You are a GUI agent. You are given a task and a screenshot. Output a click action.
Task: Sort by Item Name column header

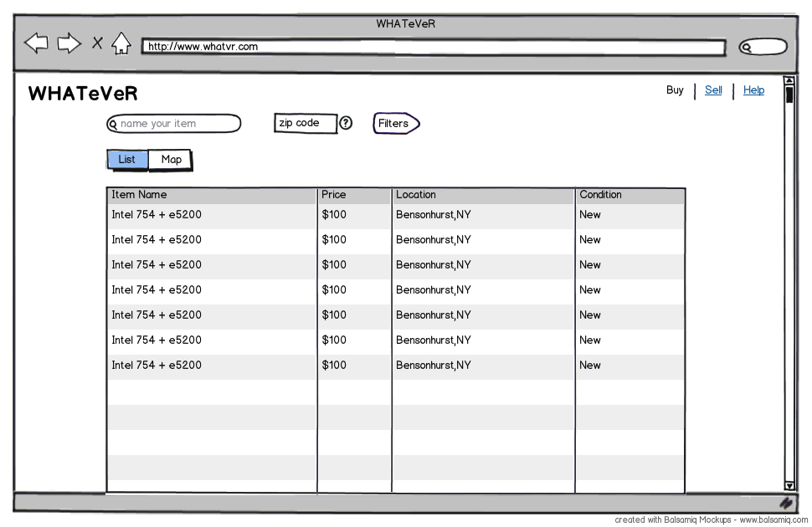[212, 195]
